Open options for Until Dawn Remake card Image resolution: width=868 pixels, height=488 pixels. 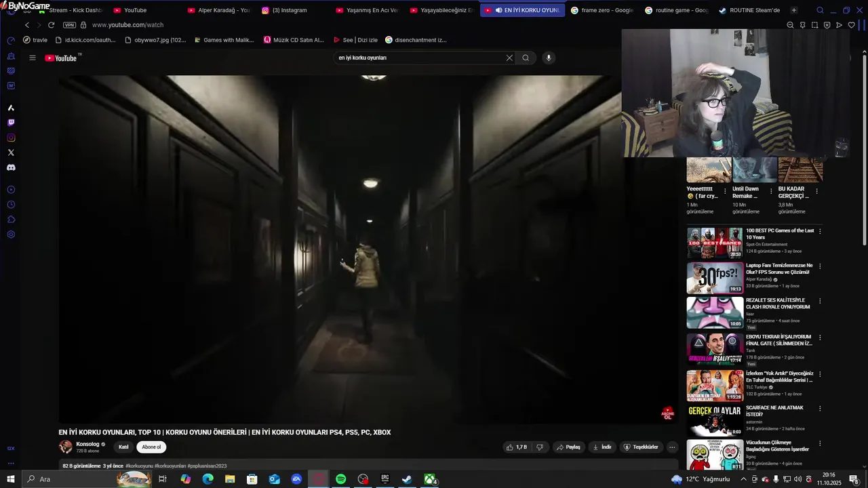point(771,191)
